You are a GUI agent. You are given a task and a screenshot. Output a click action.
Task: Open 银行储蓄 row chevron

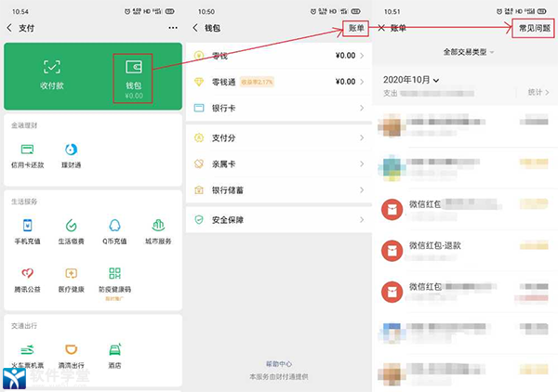tap(362, 190)
